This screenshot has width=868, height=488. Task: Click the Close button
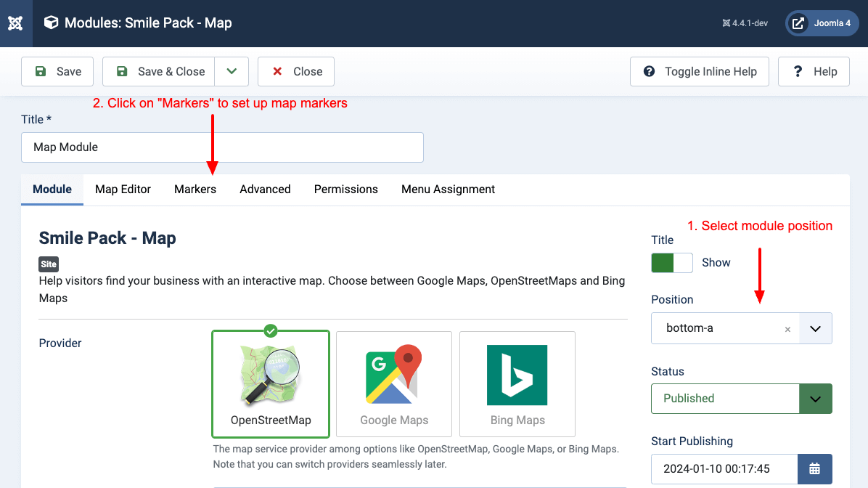point(296,71)
